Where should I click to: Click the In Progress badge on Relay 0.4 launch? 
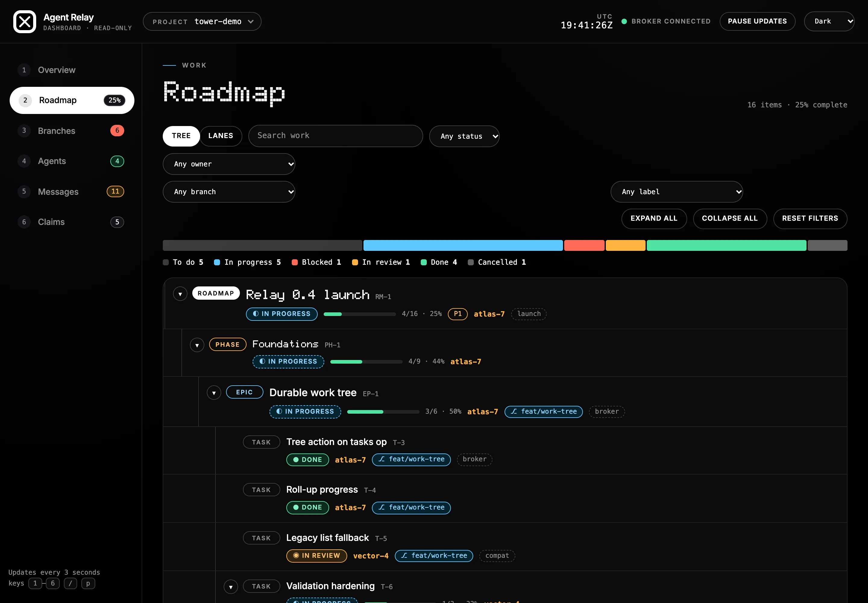coord(282,314)
